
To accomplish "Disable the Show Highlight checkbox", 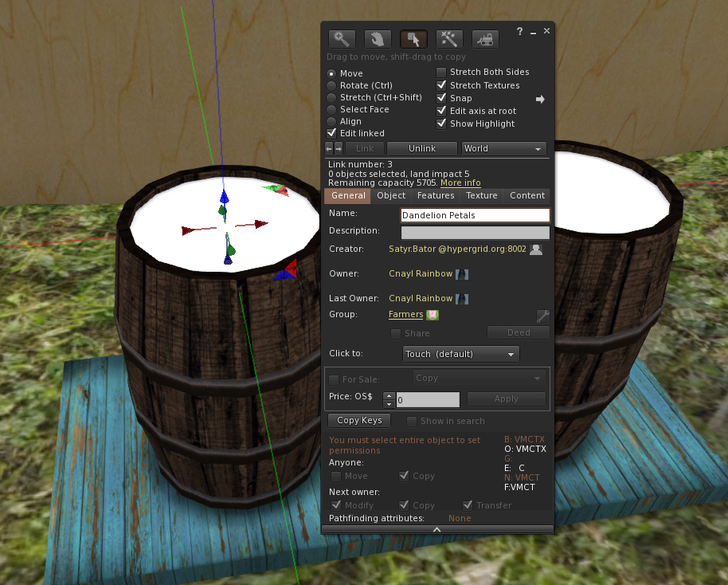I will tap(442, 124).
